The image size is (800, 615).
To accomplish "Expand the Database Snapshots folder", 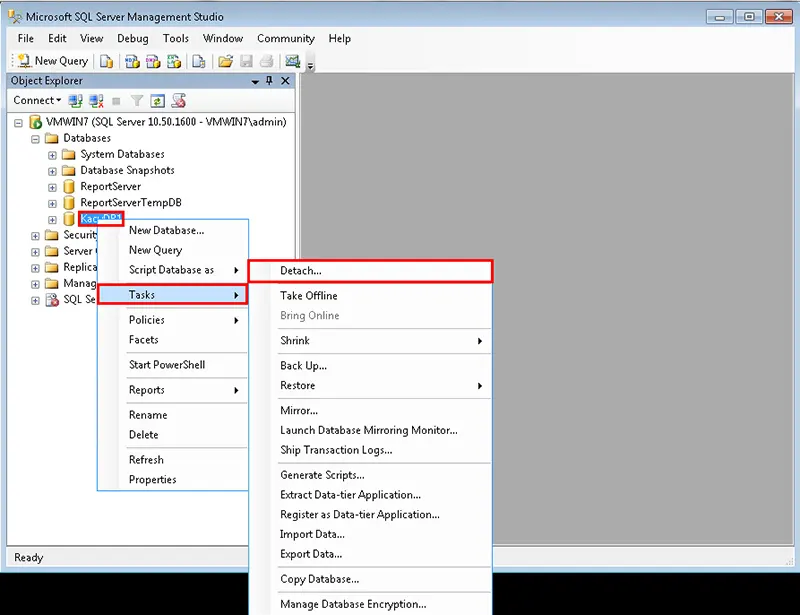I will tap(52, 171).
